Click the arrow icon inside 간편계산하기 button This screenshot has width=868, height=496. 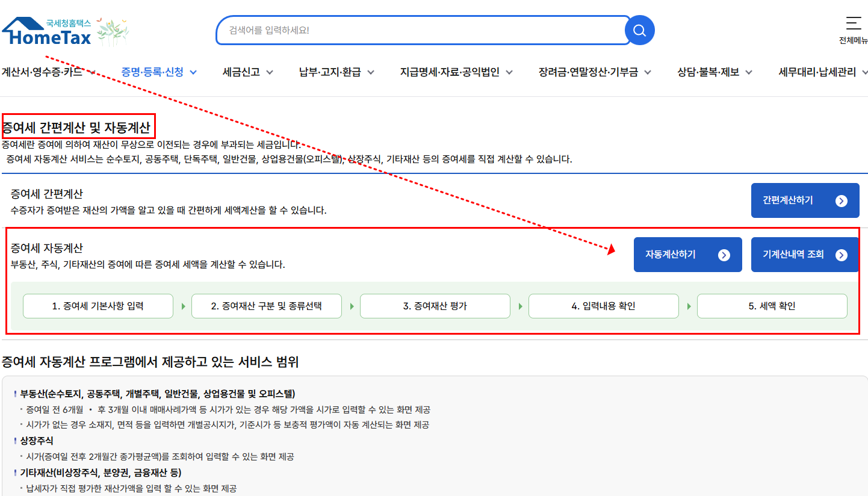[x=842, y=200]
